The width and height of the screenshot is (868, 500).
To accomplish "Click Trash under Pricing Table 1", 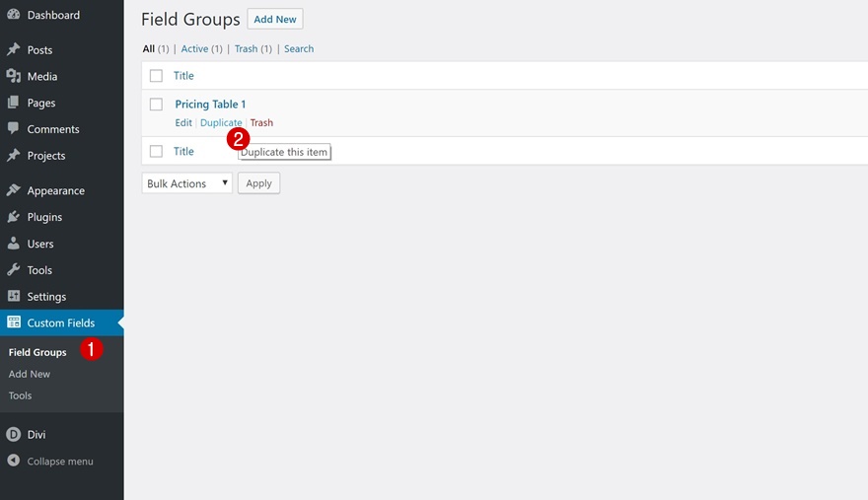I will click(261, 122).
